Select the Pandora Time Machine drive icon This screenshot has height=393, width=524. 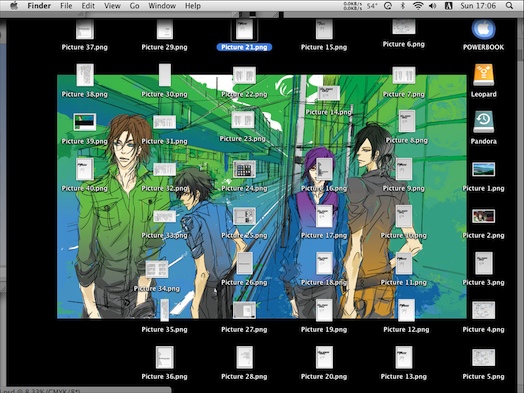pos(484,122)
